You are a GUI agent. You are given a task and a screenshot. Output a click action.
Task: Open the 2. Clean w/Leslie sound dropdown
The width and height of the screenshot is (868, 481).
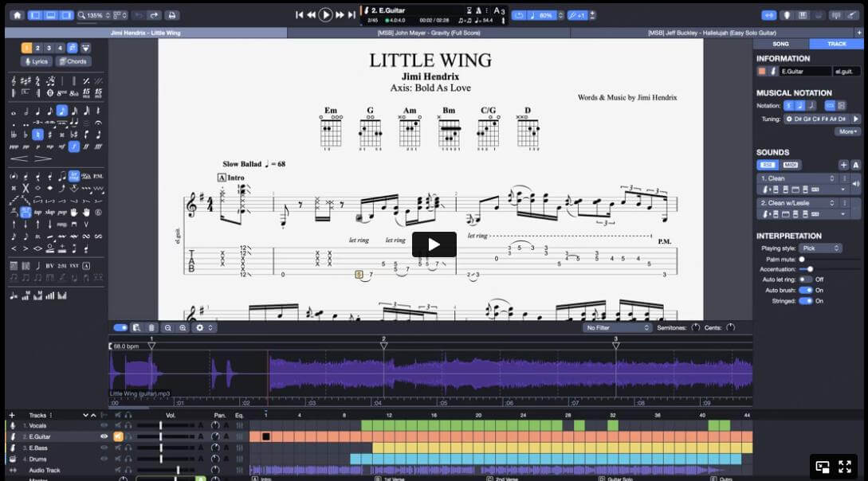pos(797,203)
